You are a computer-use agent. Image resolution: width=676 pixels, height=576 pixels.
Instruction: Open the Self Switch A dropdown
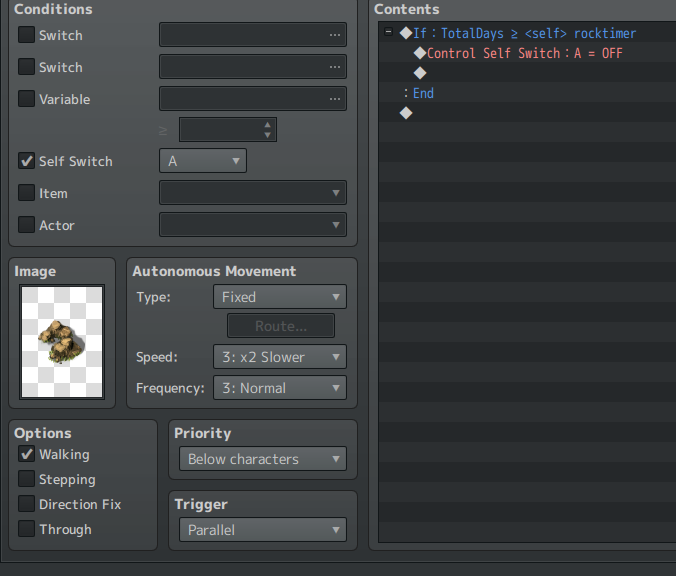[x=203, y=161]
